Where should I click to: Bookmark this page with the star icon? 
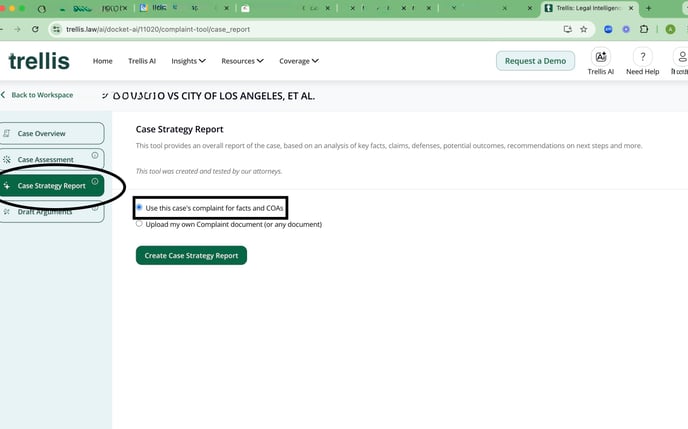coord(584,29)
